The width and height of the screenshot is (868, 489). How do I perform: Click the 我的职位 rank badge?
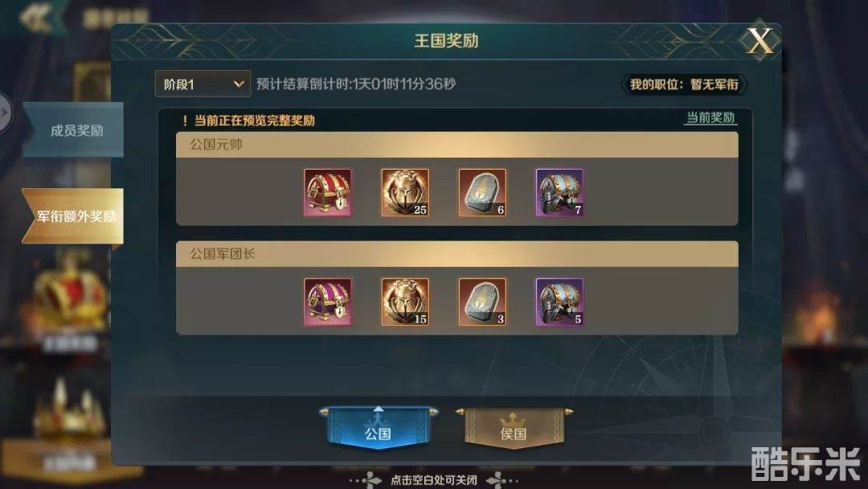pyautogui.click(x=684, y=84)
